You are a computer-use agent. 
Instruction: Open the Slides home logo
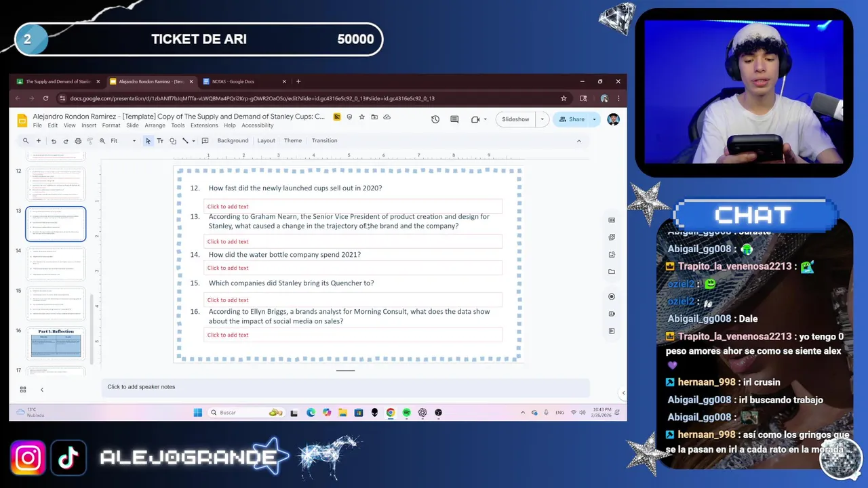(22, 121)
